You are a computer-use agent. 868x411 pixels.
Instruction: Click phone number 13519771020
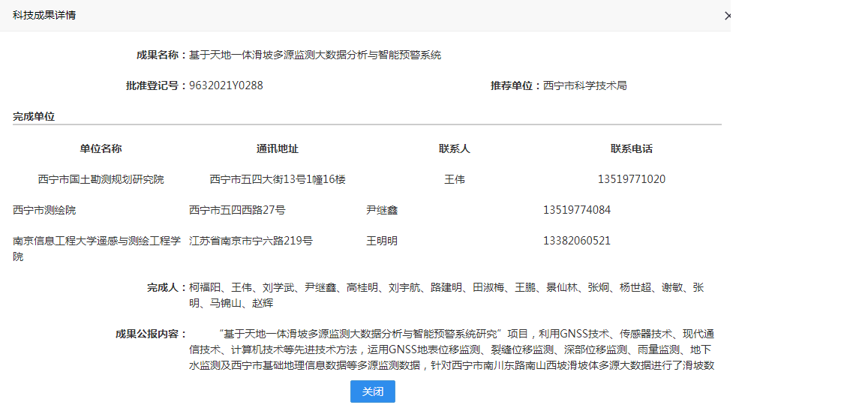pos(632,179)
